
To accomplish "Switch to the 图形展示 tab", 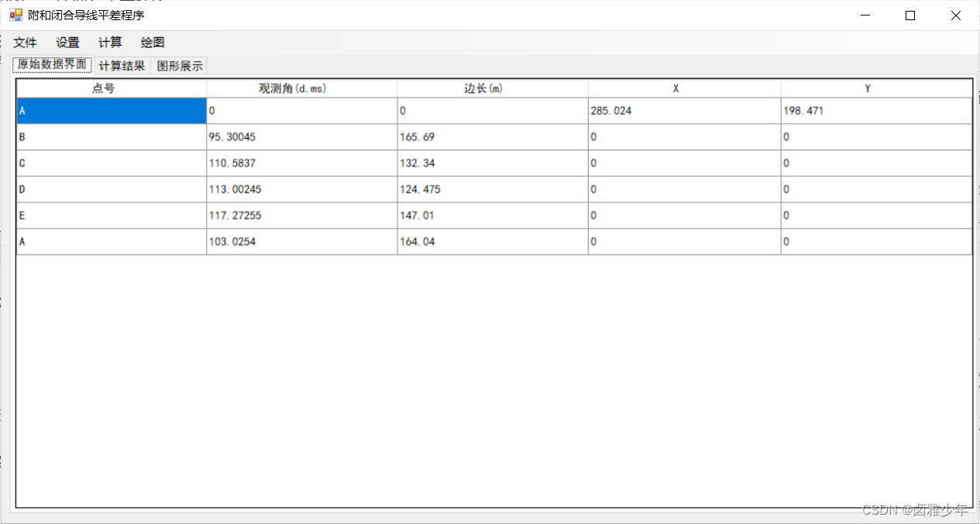I will [x=180, y=66].
